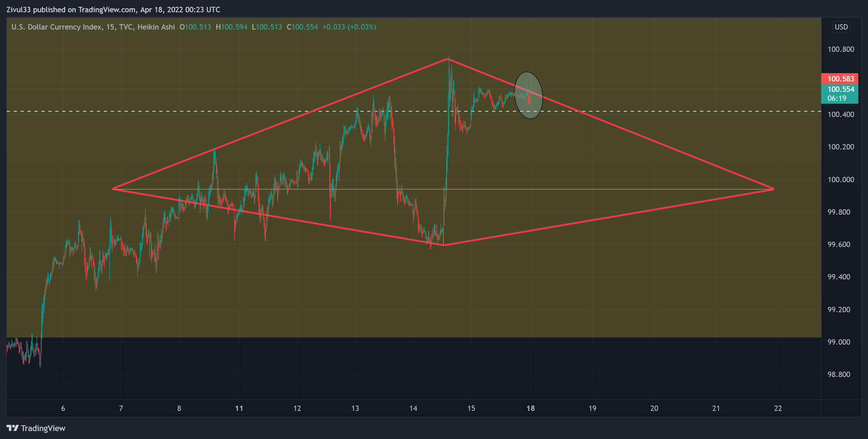Select the gray ellipse drawing near date 18
This screenshot has width=868, height=439.
pyautogui.click(x=528, y=95)
